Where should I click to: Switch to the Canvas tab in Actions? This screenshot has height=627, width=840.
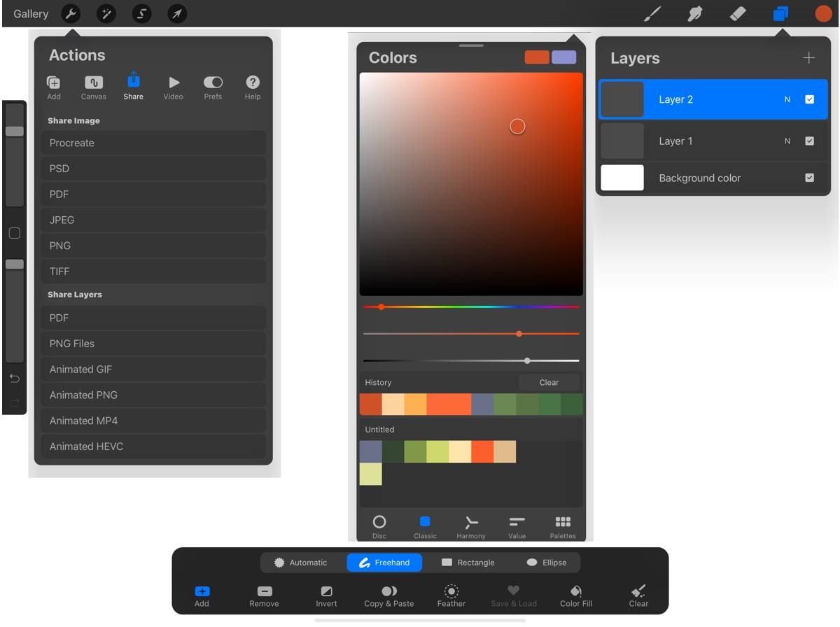[94, 88]
